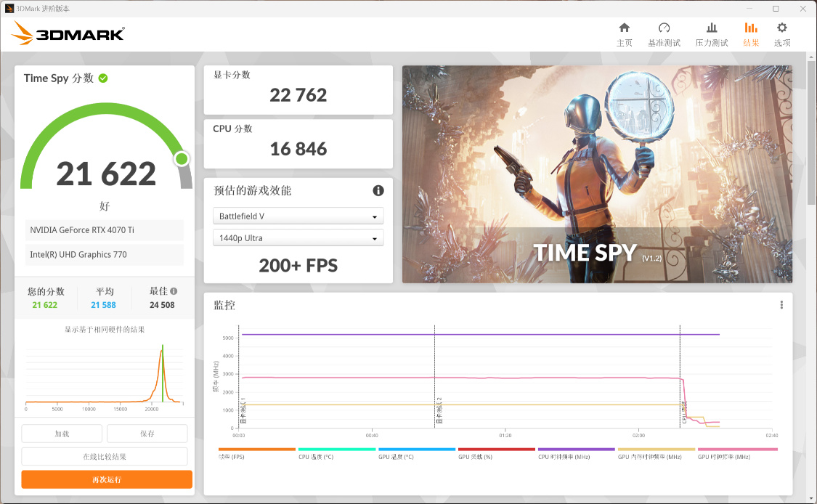Image resolution: width=817 pixels, height=504 pixels.
Task: Toggle the purple CPU clock frequency legend
Action: coord(577,450)
